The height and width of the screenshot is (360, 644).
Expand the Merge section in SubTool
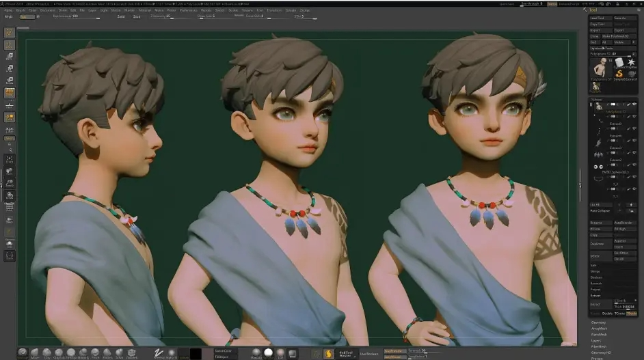595,271
